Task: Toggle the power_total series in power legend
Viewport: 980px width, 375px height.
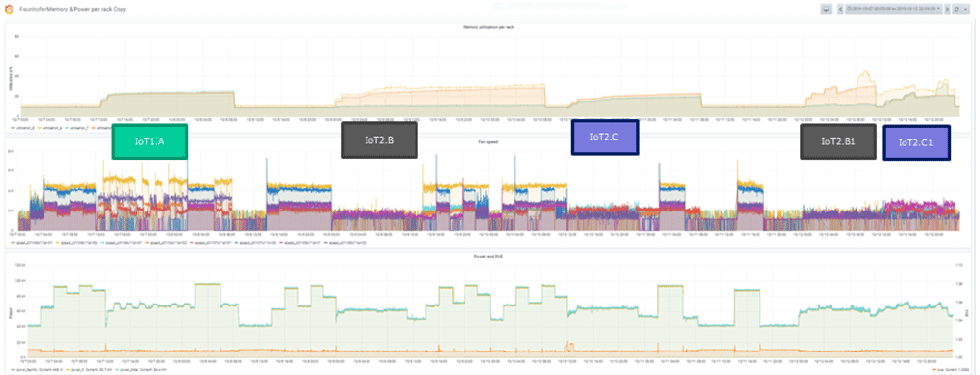Action: pyautogui.click(x=139, y=370)
